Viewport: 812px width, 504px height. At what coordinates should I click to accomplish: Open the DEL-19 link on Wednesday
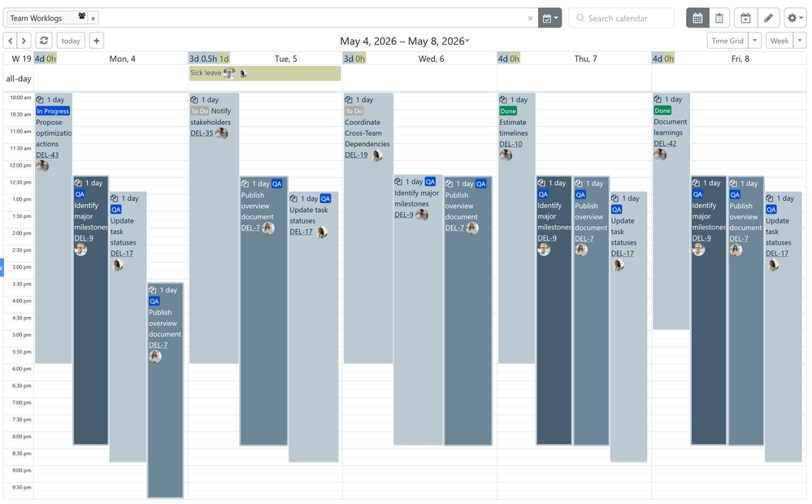[356, 155]
